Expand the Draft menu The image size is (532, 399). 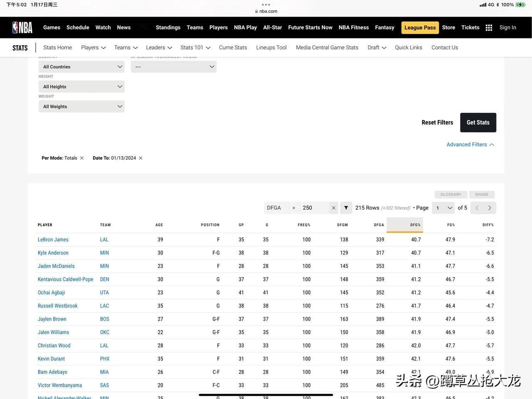coord(377,47)
